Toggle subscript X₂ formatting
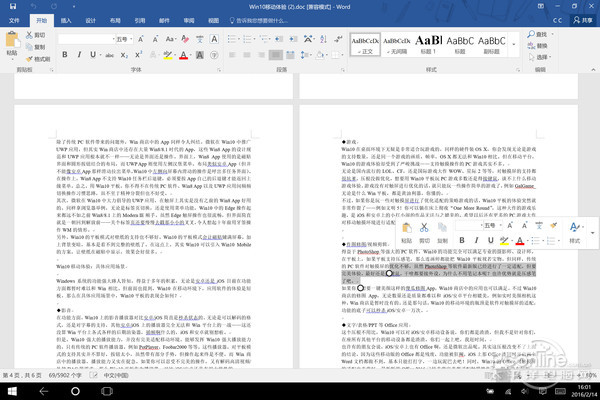This screenshot has height=400, width=600. tap(124, 55)
